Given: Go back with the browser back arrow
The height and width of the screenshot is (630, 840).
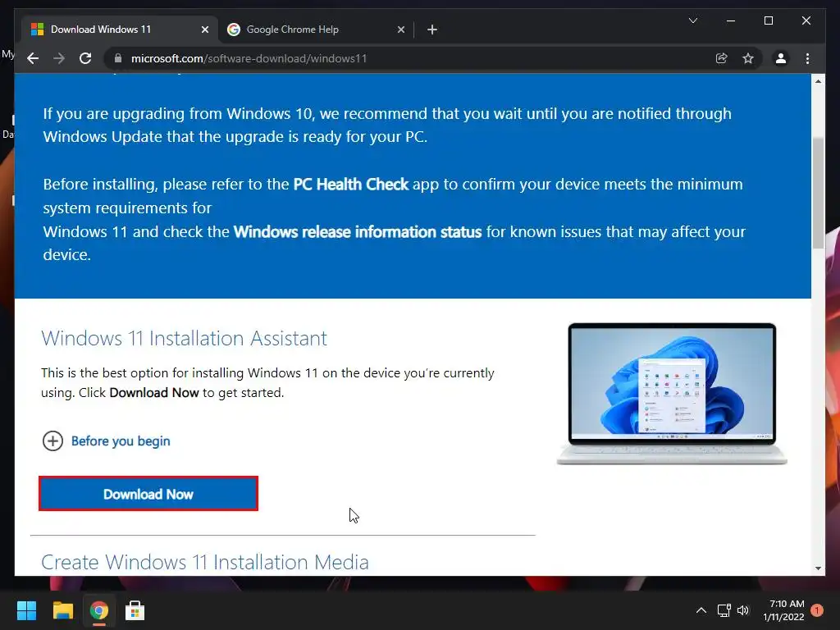Looking at the screenshot, I should [33, 58].
